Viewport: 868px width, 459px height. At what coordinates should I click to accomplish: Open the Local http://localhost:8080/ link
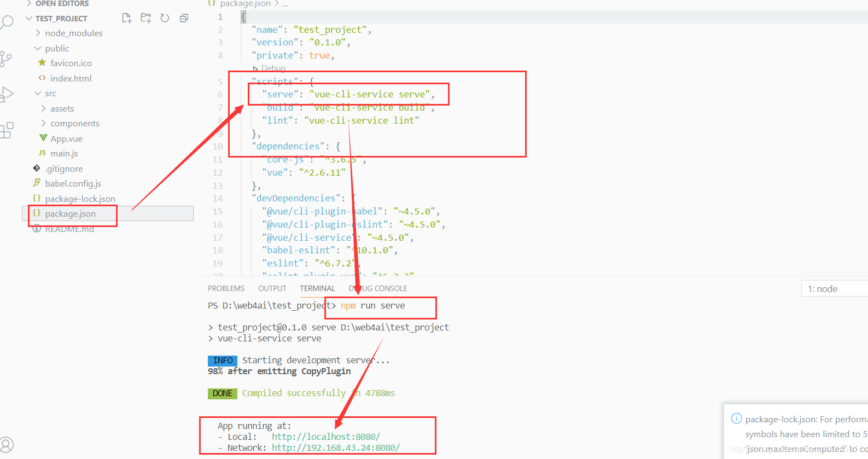pos(325,437)
